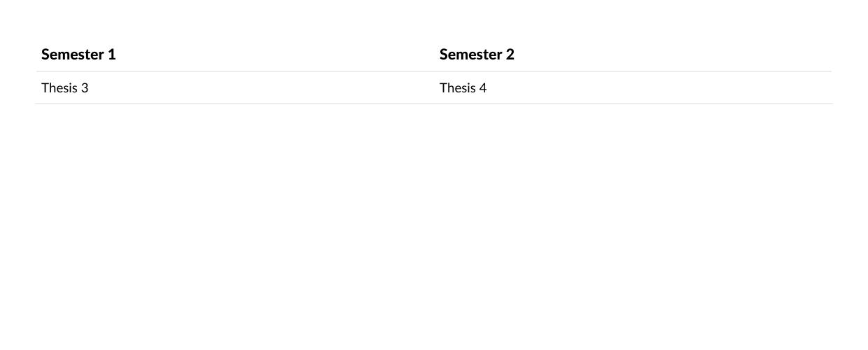Select the Semester 2 column header
Viewport: 868px width, 350px height.
[633, 54]
